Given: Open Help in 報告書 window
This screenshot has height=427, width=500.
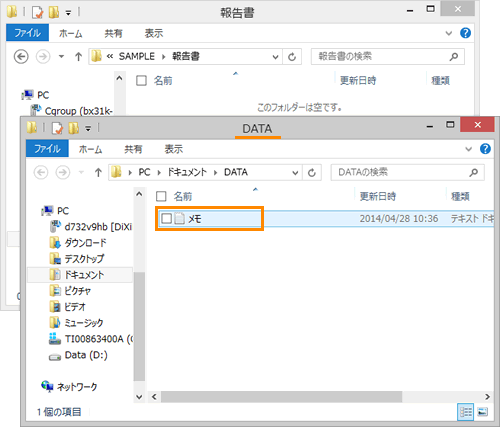Looking at the screenshot, I should (465, 33).
